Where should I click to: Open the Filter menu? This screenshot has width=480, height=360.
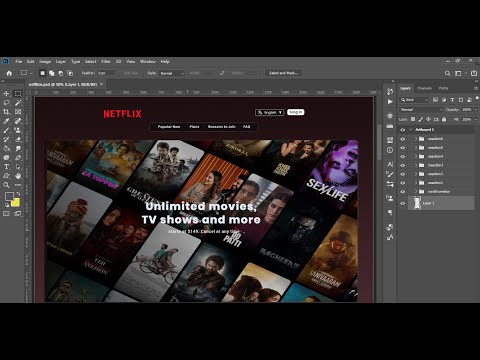106,62
